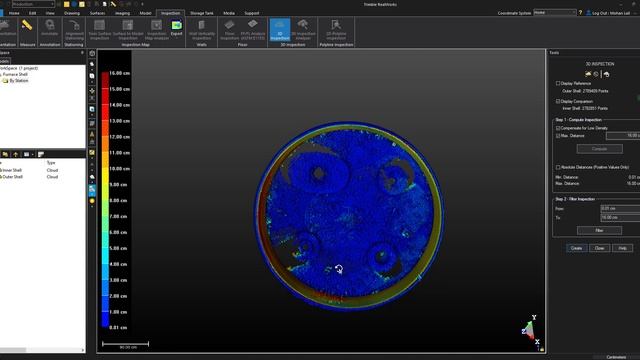
Task: Open the 2D-Polyline Inspection tool
Action: [x=336, y=29]
